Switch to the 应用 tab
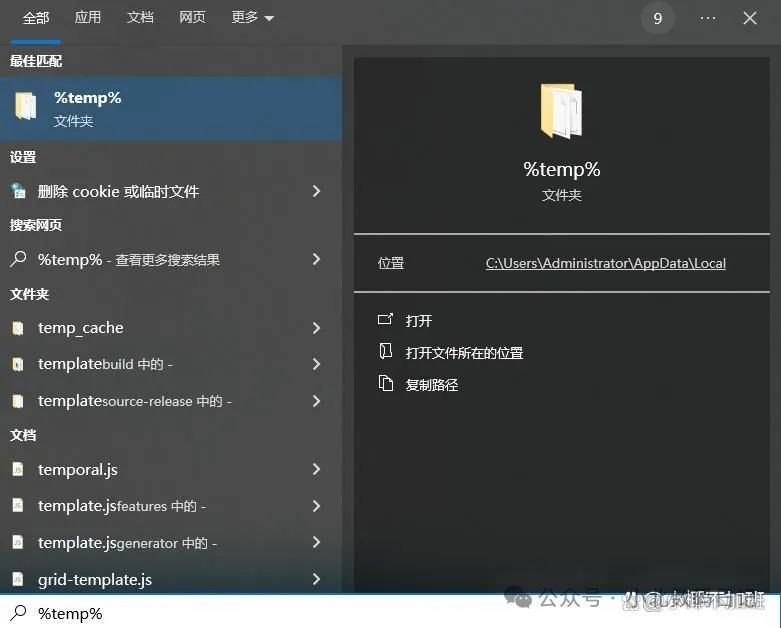The height and width of the screenshot is (628, 781). pos(88,17)
